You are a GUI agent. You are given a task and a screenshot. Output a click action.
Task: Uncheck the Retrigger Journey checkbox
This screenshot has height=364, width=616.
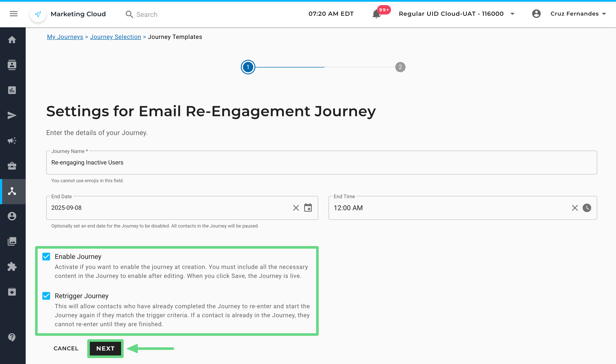click(46, 296)
